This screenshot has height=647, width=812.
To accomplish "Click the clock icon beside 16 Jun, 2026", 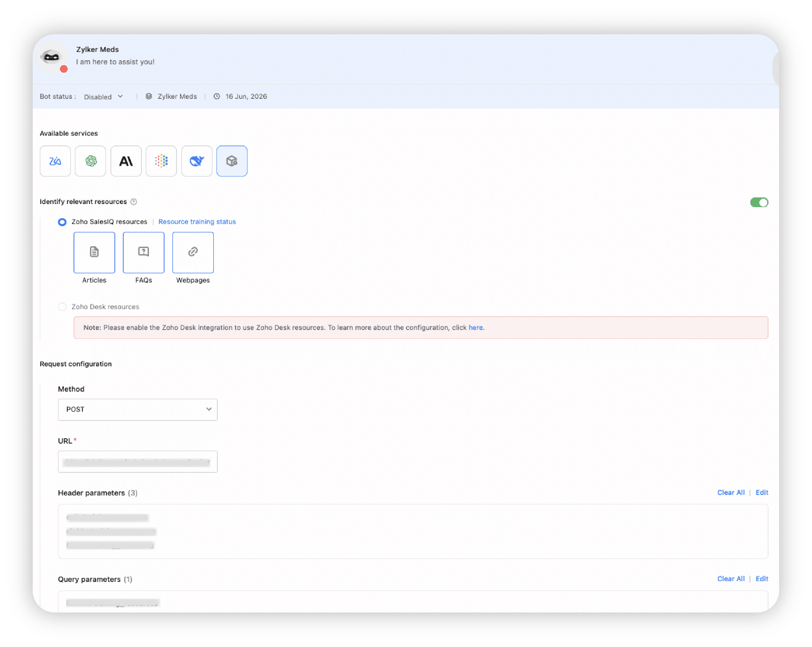I will click(216, 96).
